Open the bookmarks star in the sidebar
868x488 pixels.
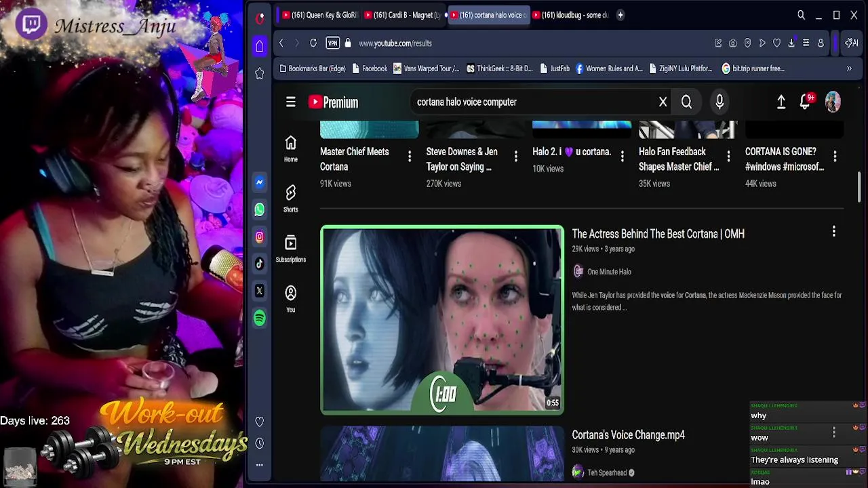pyautogui.click(x=260, y=73)
